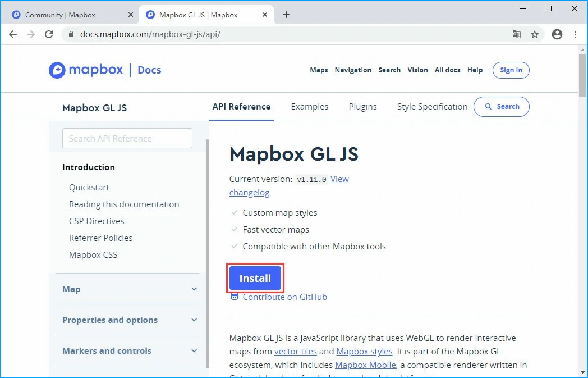This screenshot has height=378, width=588.
Task: Switch to the Community Mapbox browser tab
Action: (62, 14)
